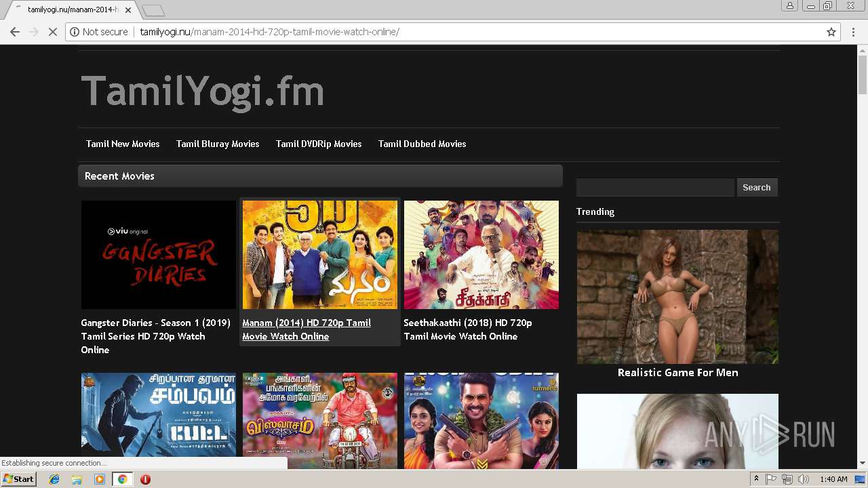Viewport: 868px width, 488px height.
Task: Open the Gangster Diaries poster thumbnail
Action: pyautogui.click(x=159, y=255)
